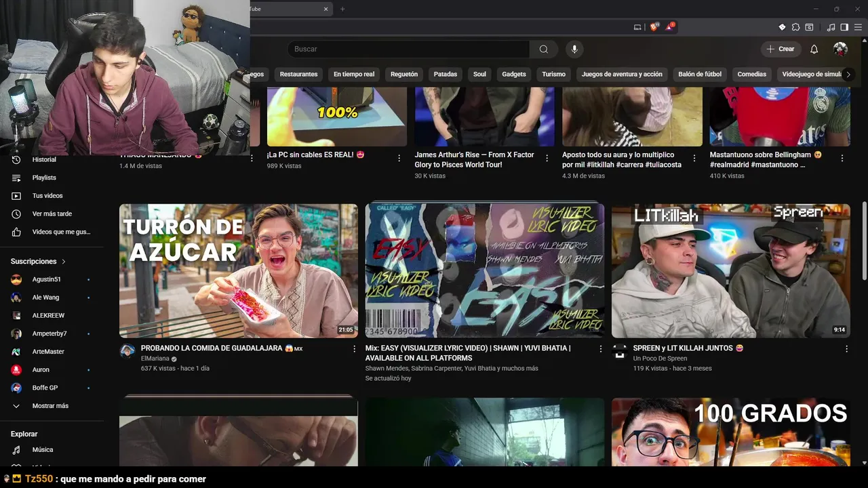Select the Soul filter chip
The image size is (868, 488).
[x=479, y=74]
